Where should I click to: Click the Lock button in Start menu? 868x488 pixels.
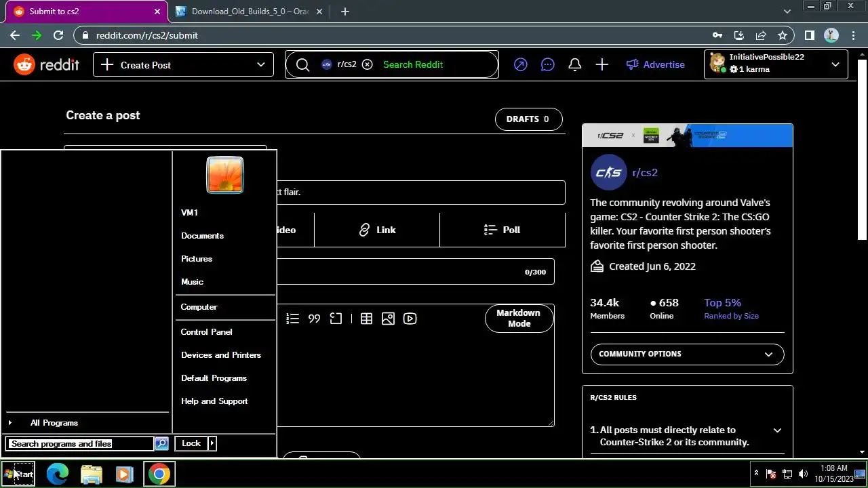tap(191, 443)
